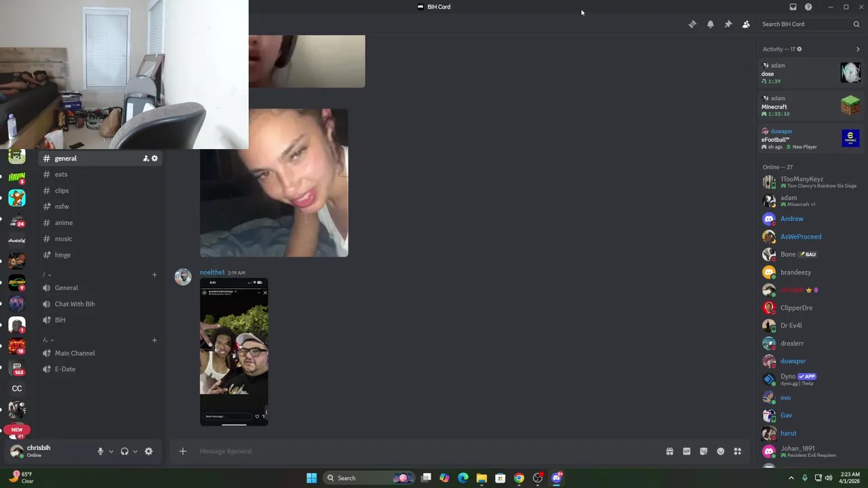View member AsWeProceed in the list
This screenshot has height=488, width=868.
point(810,237)
